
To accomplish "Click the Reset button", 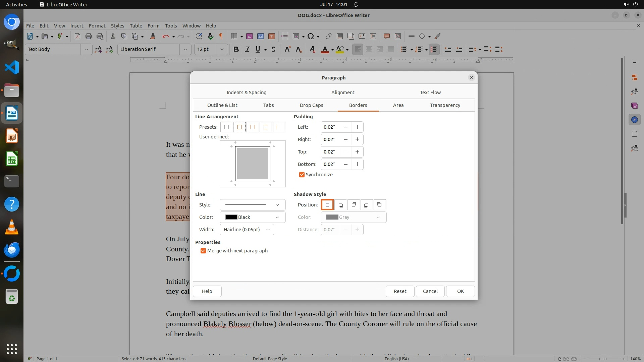I will [400, 291].
